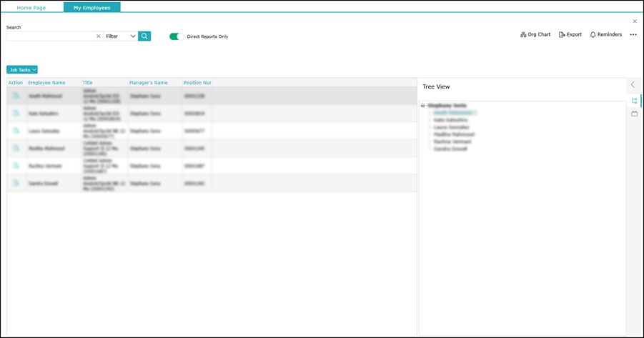Click the magnifier search button

click(144, 36)
